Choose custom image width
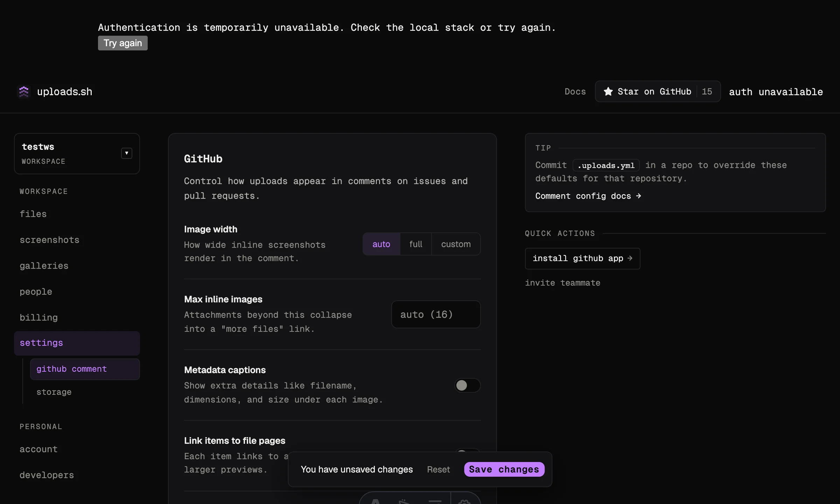 pyautogui.click(x=456, y=244)
